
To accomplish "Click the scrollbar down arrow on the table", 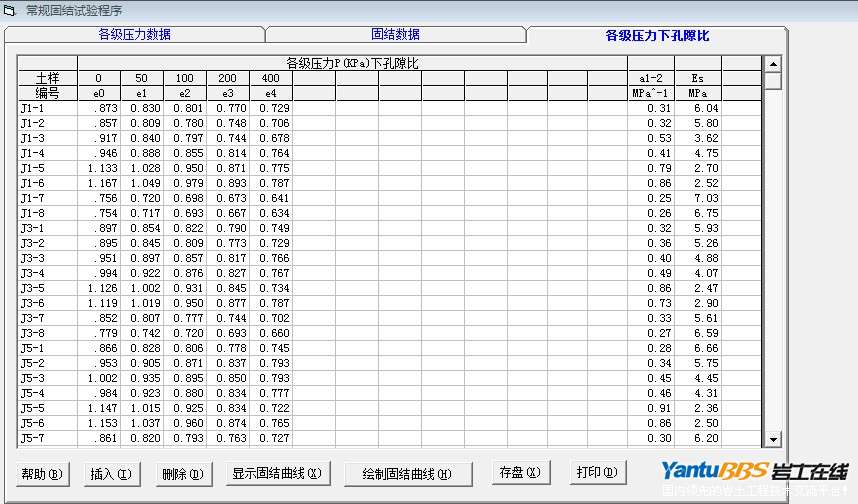I will tap(772, 439).
